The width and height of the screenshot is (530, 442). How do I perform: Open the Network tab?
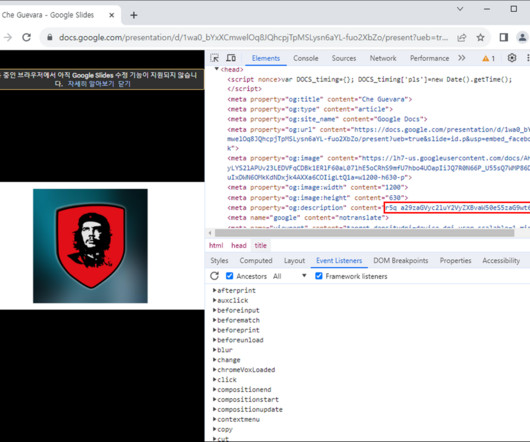click(383, 58)
